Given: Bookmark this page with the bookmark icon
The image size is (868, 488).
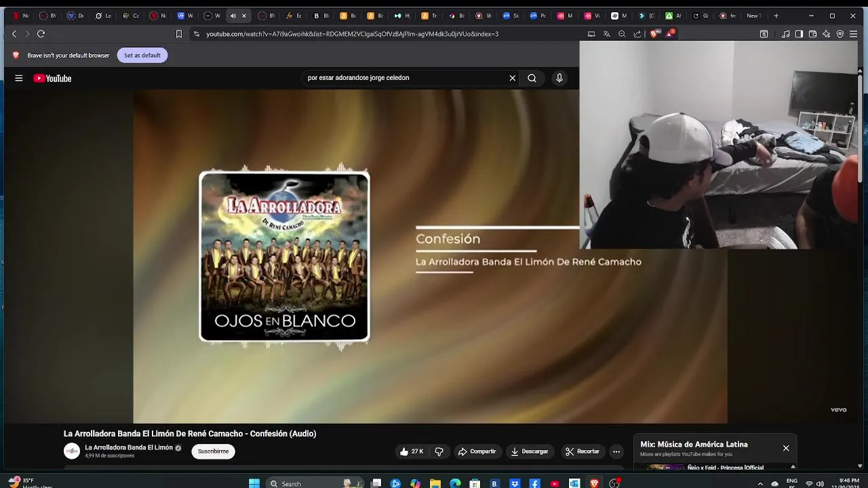Looking at the screenshot, I should point(179,34).
